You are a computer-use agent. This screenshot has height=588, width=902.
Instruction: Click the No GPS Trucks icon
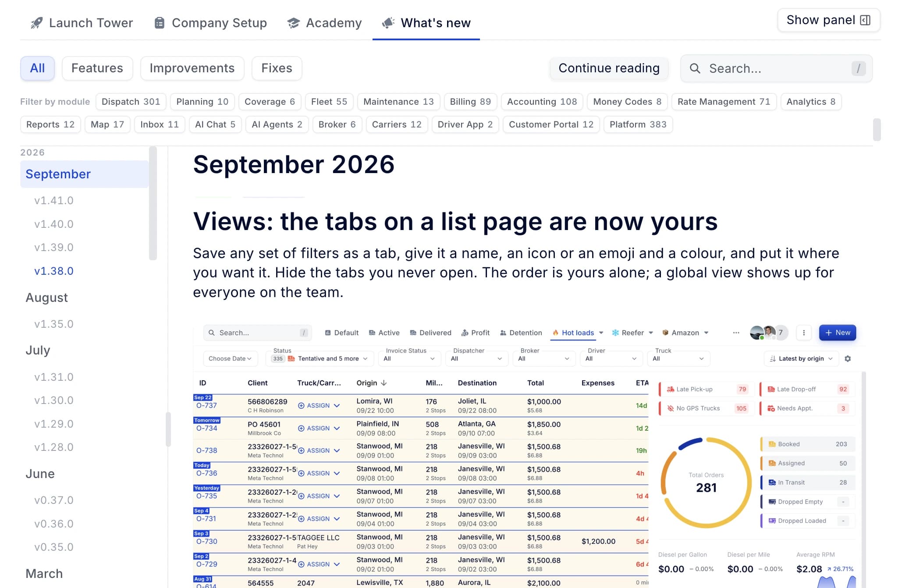pos(670,408)
